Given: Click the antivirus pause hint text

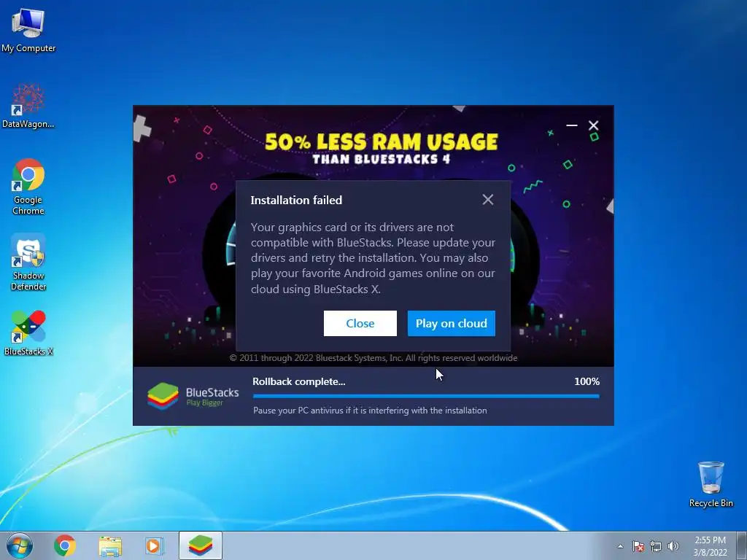Looking at the screenshot, I should point(370,410).
